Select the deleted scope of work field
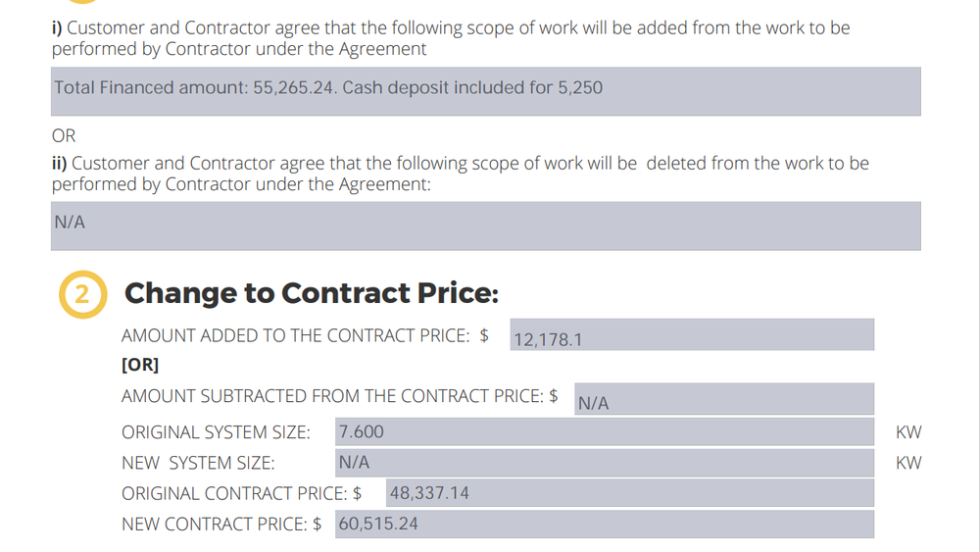Viewport: 980px width, 552px height. [485, 225]
